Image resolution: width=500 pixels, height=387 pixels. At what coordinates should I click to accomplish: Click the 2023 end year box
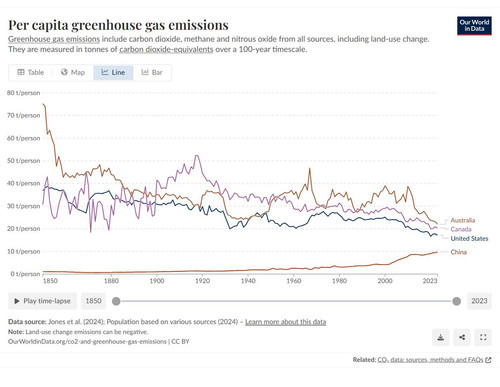[479, 301]
